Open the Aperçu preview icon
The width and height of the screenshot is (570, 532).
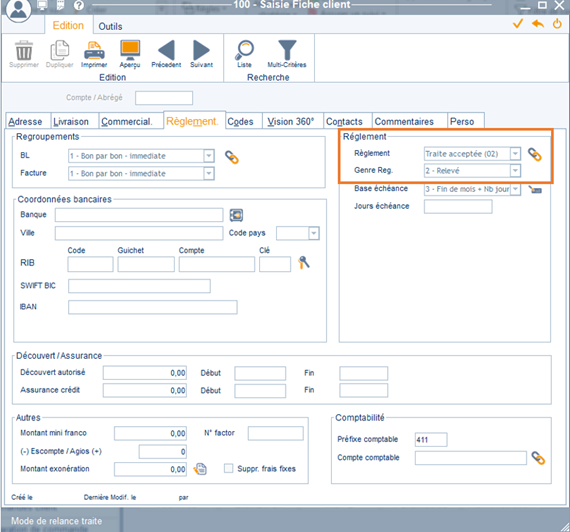click(130, 50)
